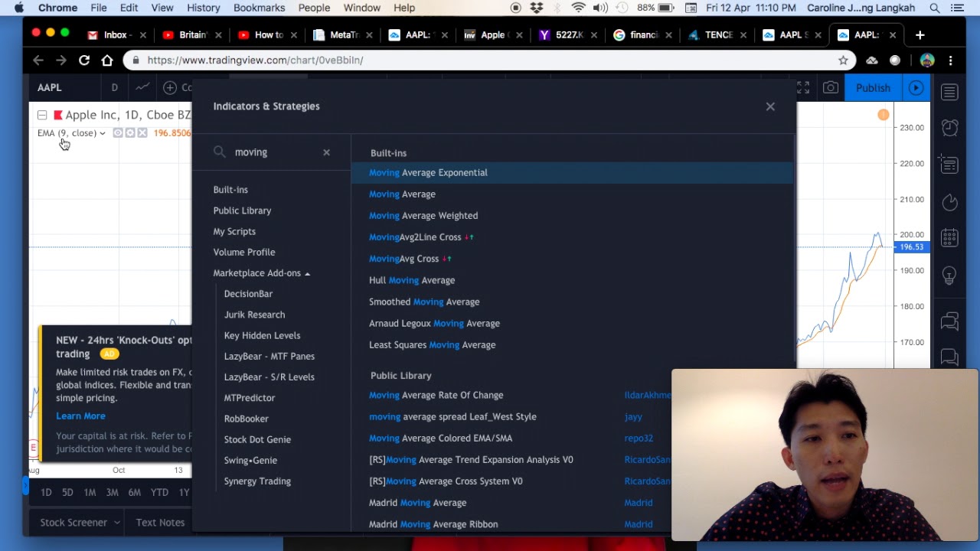Open Chrome's History menu
This screenshot has width=980, height=551.
tap(204, 8)
